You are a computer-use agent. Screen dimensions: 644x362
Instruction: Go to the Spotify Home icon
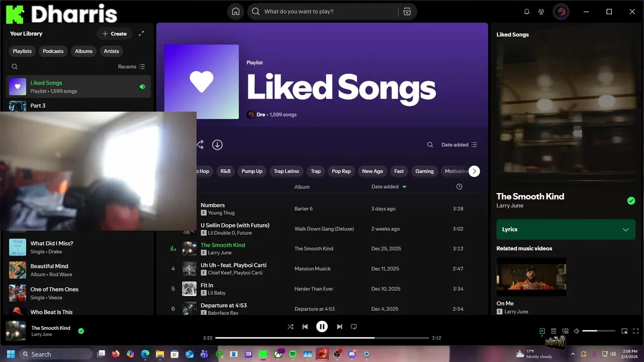[x=235, y=12]
